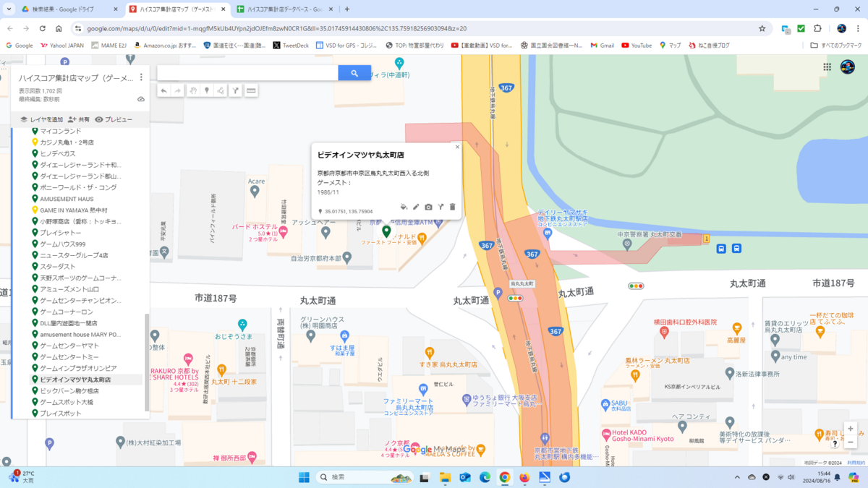This screenshot has height=488, width=868.
Task: Select the draw line tool
Action: [x=221, y=91]
